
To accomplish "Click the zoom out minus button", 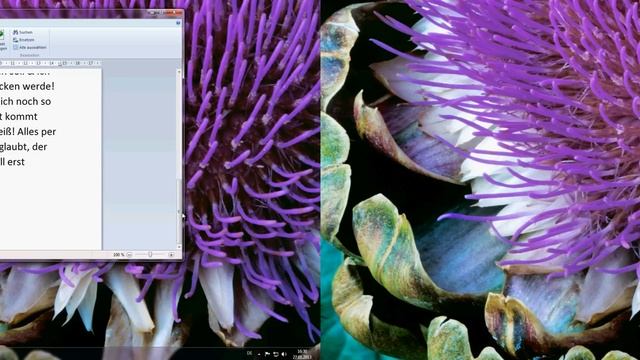I will tap(129, 255).
